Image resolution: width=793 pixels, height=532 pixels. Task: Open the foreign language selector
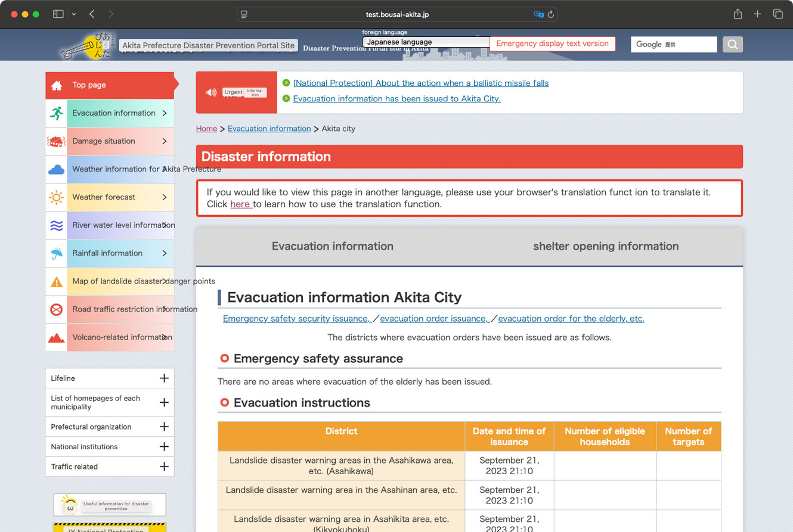(426, 42)
